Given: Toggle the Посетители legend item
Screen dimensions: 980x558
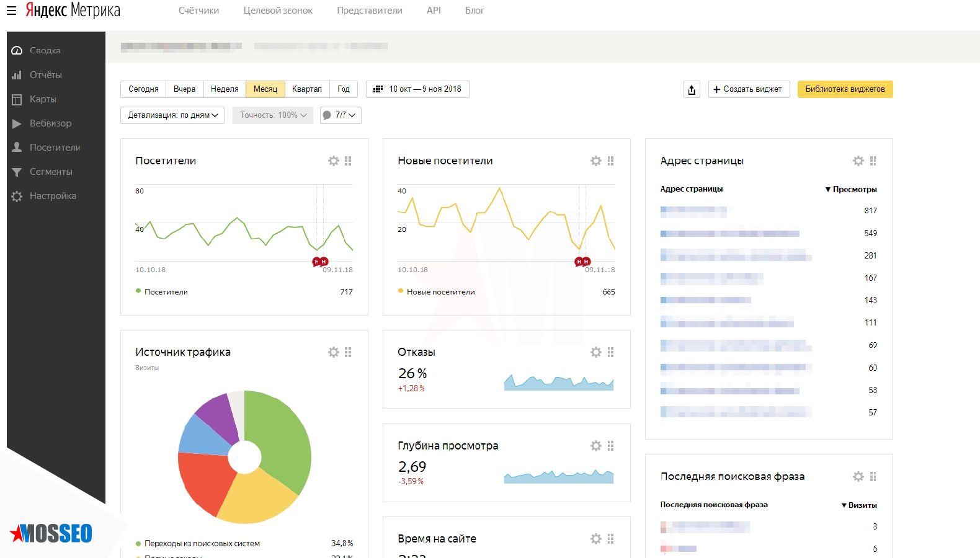Looking at the screenshot, I should coord(162,291).
